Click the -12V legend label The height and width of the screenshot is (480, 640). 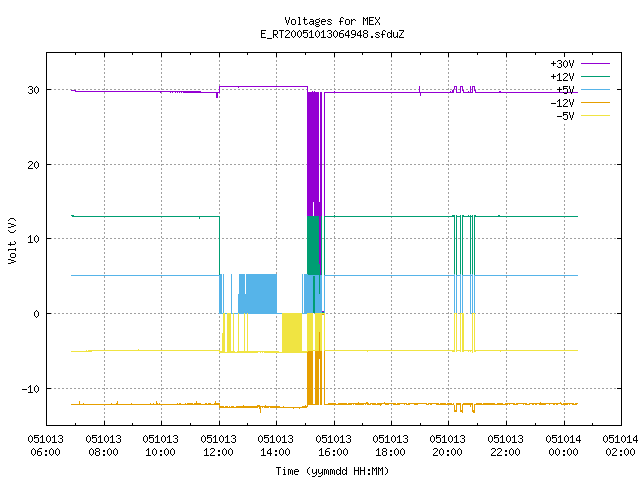tap(562, 103)
